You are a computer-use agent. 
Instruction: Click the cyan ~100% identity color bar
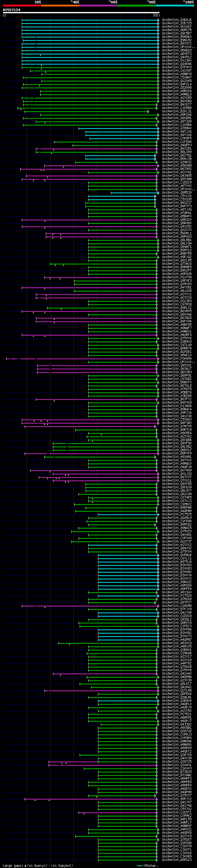pyautogui.click(x=175, y=6)
